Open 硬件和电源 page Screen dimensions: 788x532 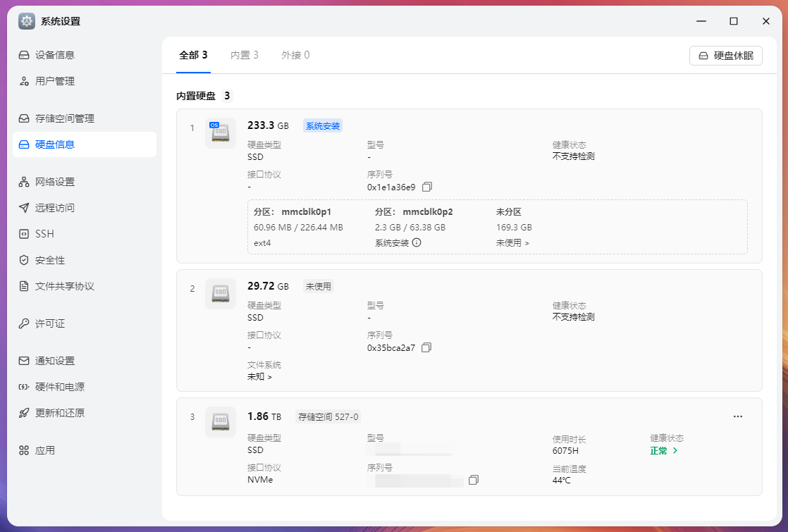pyautogui.click(x=85, y=387)
